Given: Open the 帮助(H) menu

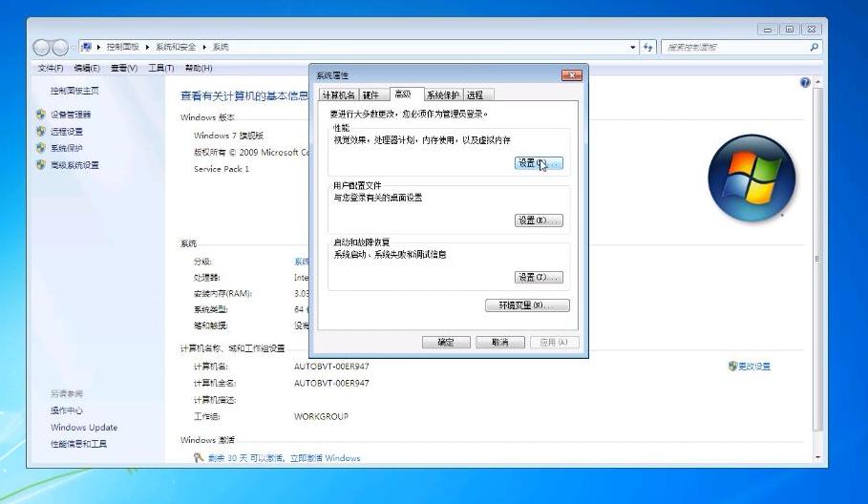Looking at the screenshot, I should [x=199, y=68].
